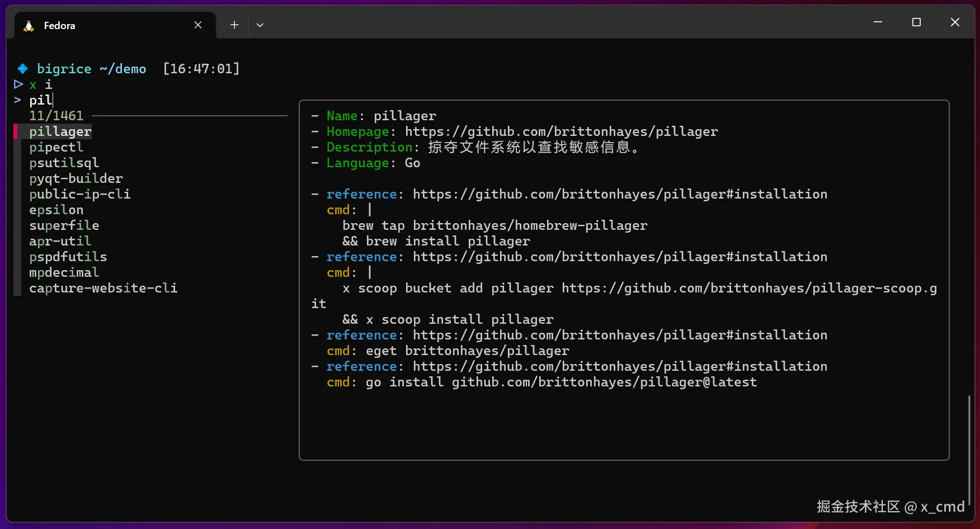
Task: Click the 'Name: pillager' line in preview
Action: click(x=374, y=116)
